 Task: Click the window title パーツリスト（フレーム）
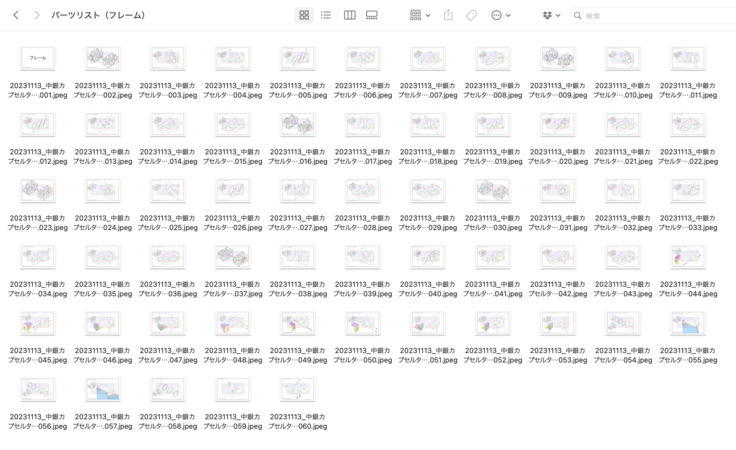(x=99, y=15)
